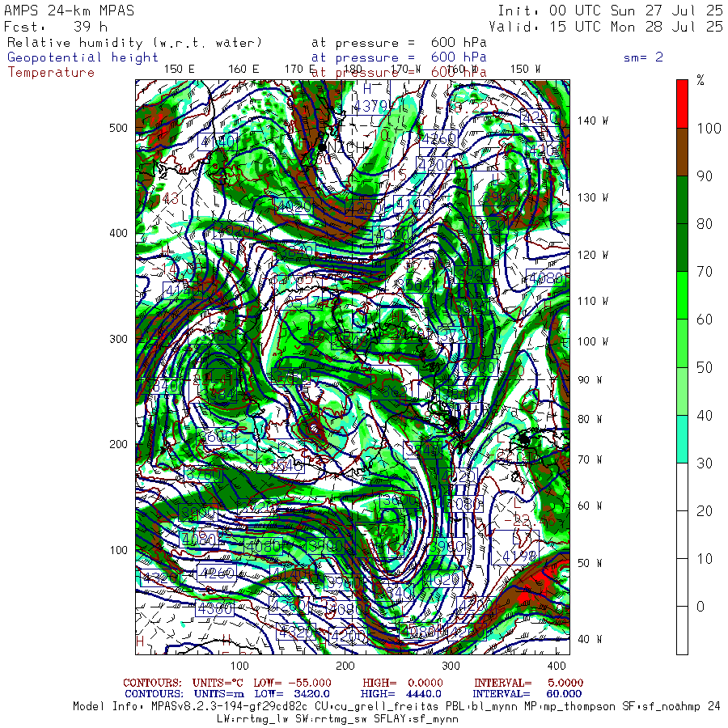The width and height of the screenshot is (728, 728).
Task: Click the '100 W' longitude label
Action: 592,341
